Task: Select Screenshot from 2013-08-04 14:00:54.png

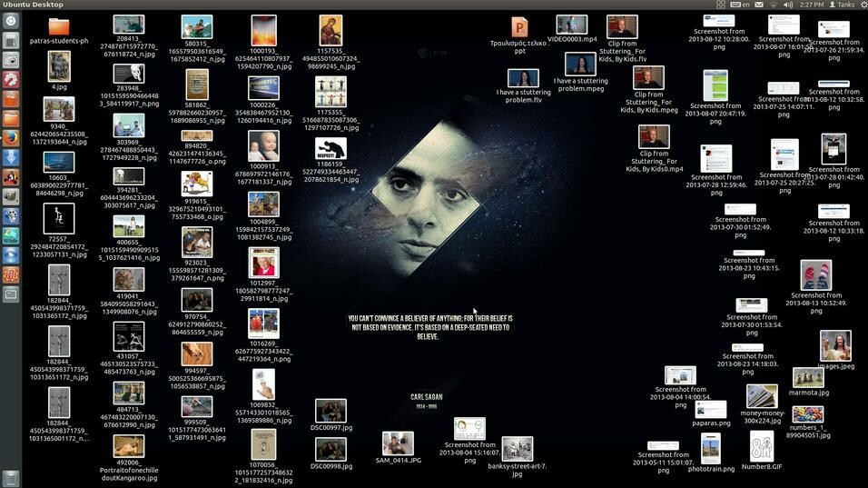Action: pos(680,387)
